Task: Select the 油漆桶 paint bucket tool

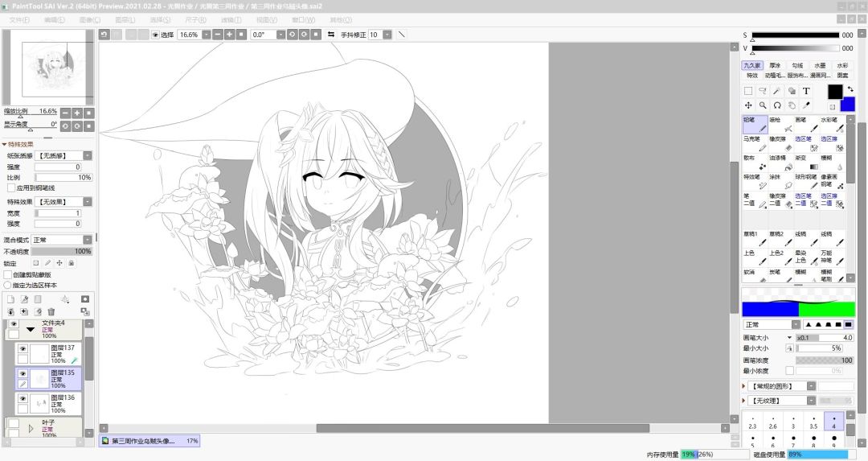Action: [x=780, y=163]
